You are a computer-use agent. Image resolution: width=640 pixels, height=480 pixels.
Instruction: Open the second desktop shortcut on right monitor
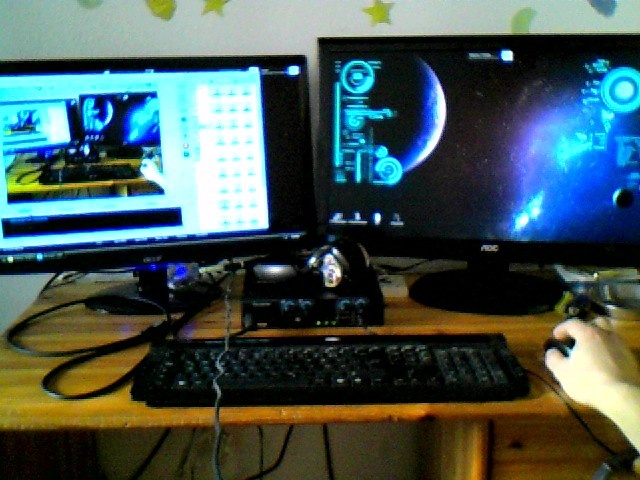click(x=358, y=218)
